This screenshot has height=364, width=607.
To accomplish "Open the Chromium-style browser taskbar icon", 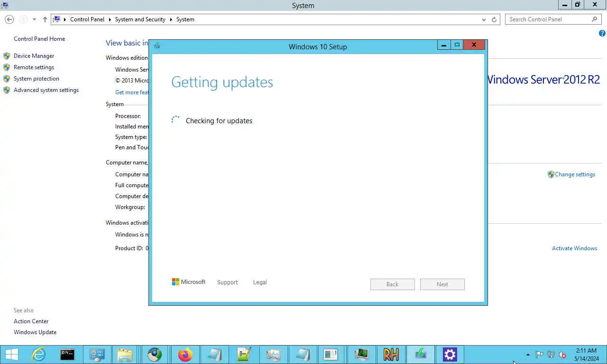I will point(155,355).
